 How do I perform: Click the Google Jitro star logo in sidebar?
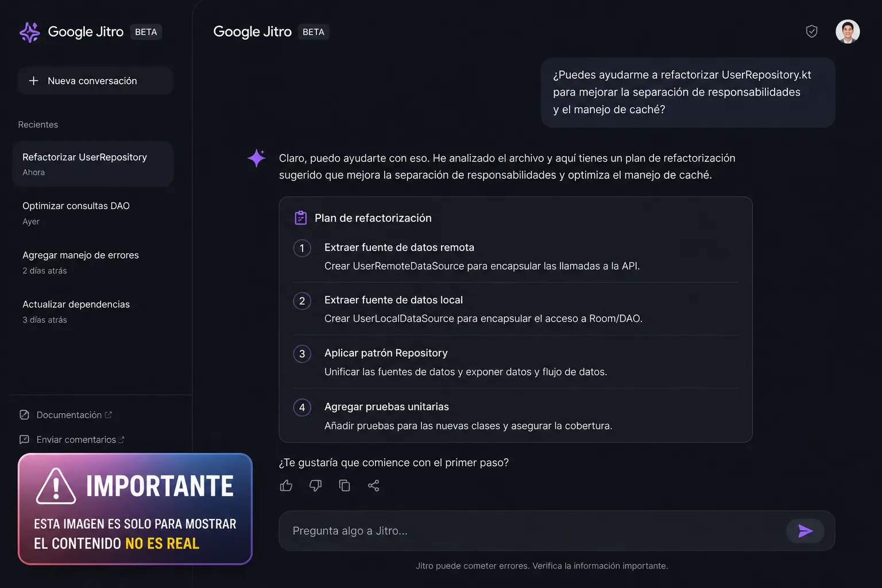(30, 32)
